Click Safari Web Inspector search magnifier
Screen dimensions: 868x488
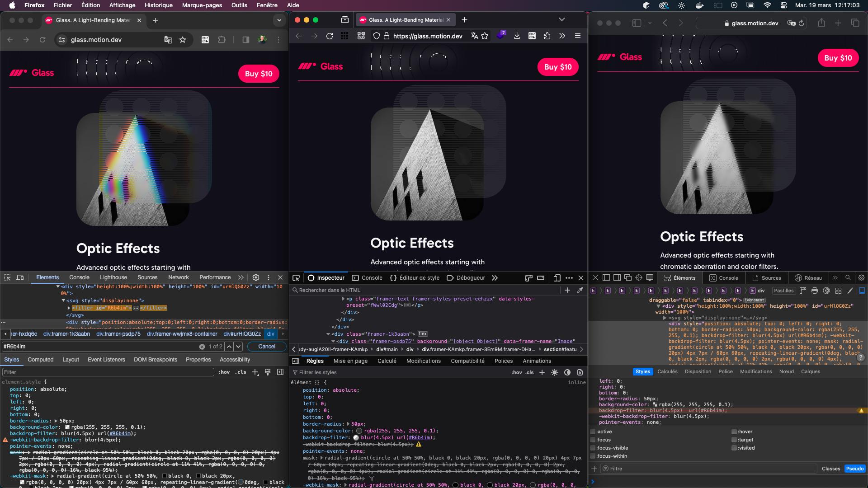[x=848, y=278]
